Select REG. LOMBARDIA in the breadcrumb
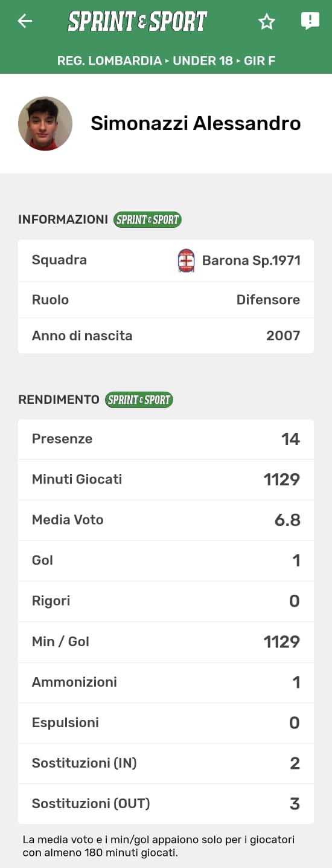332x868 pixels. coord(109,60)
